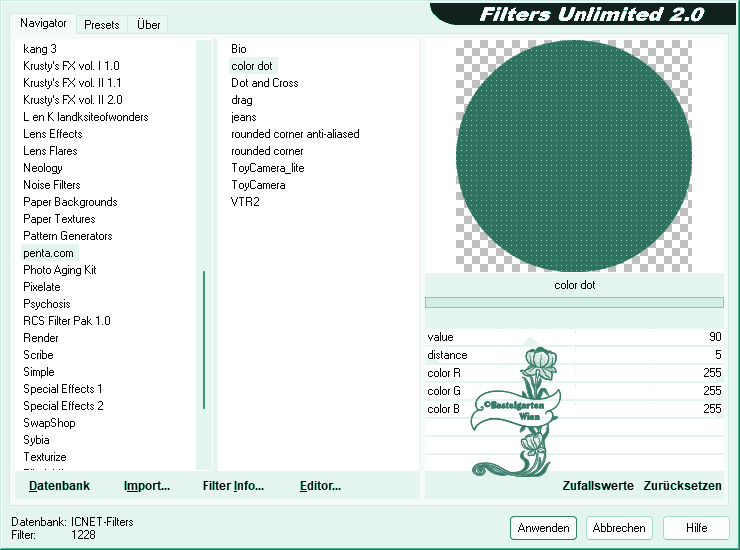Choose the 'VTR2' filter
The width and height of the screenshot is (740, 550).
(245, 202)
